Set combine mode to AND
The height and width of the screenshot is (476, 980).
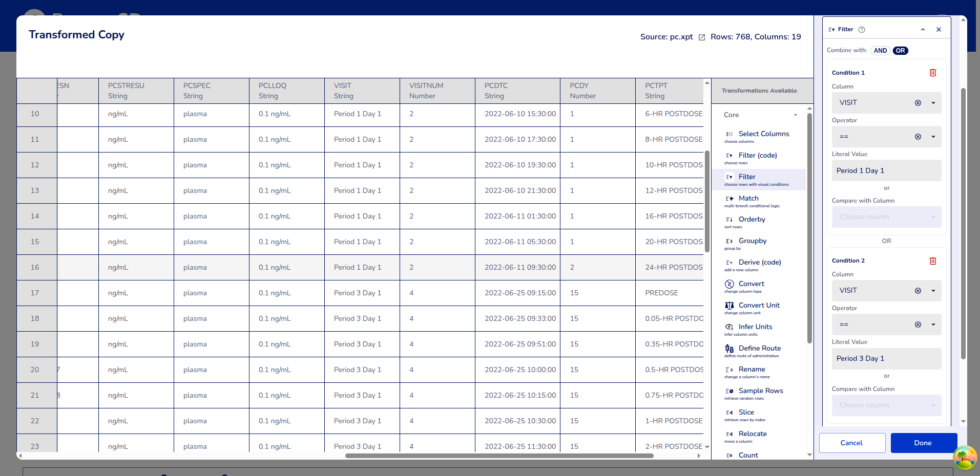880,51
